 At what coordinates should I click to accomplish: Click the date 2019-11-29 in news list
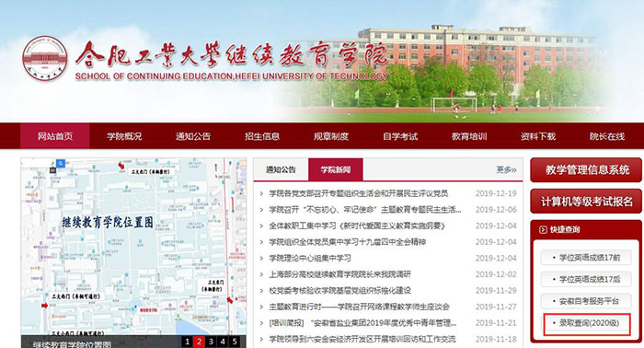496,291
